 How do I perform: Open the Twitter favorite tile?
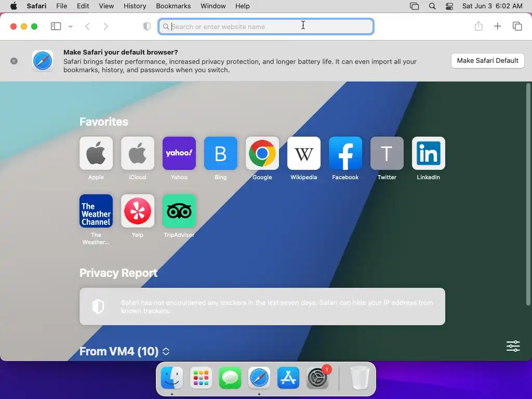pos(387,153)
